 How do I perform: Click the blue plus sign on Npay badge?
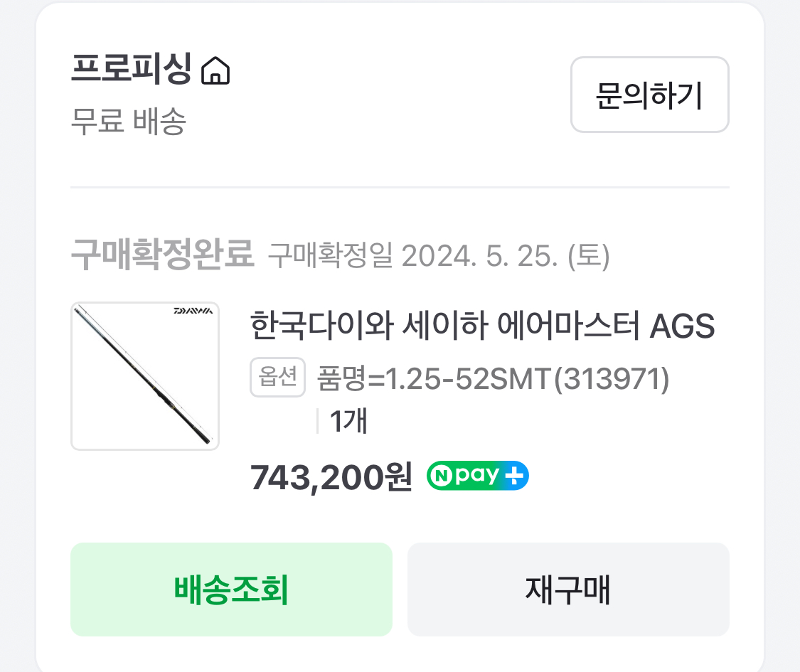(x=515, y=476)
